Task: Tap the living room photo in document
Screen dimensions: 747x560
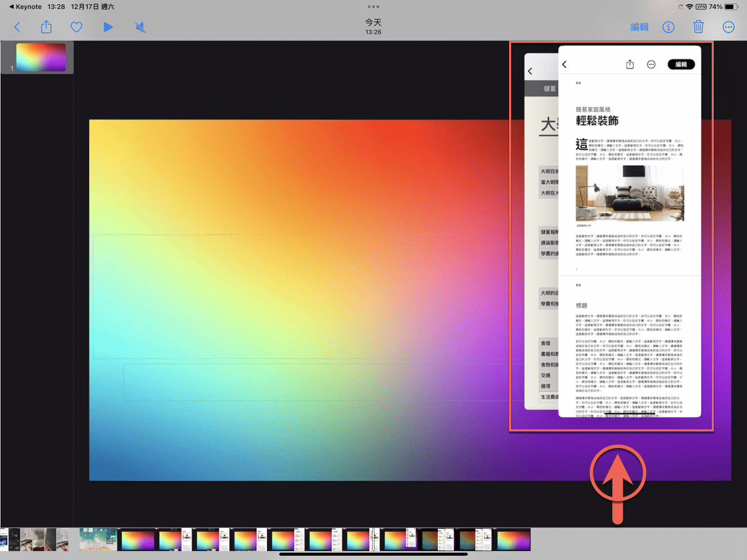Action: (x=630, y=194)
